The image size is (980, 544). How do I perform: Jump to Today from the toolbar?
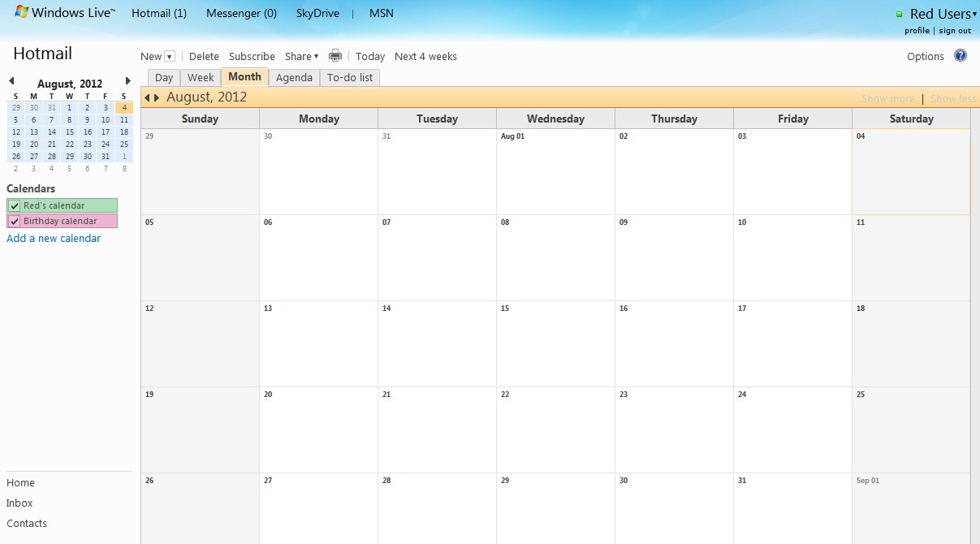(x=370, y=57)
